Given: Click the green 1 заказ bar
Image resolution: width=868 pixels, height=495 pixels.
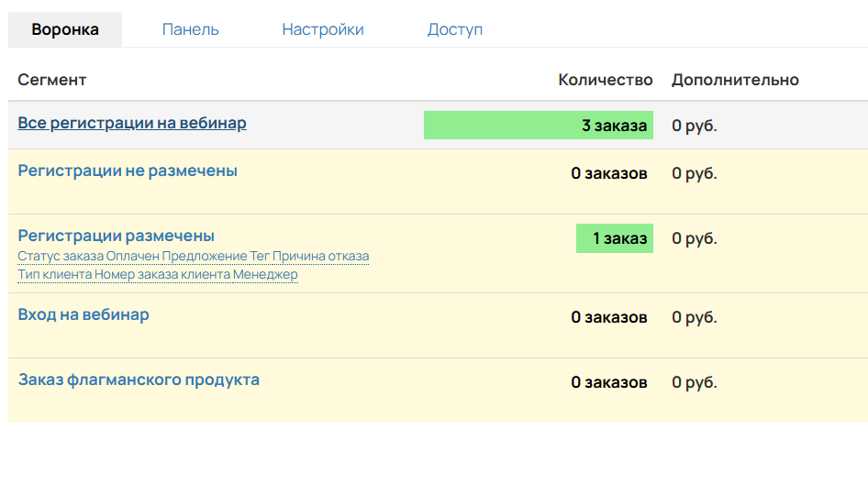Looking at the screenshot, I should pos(614,238).
